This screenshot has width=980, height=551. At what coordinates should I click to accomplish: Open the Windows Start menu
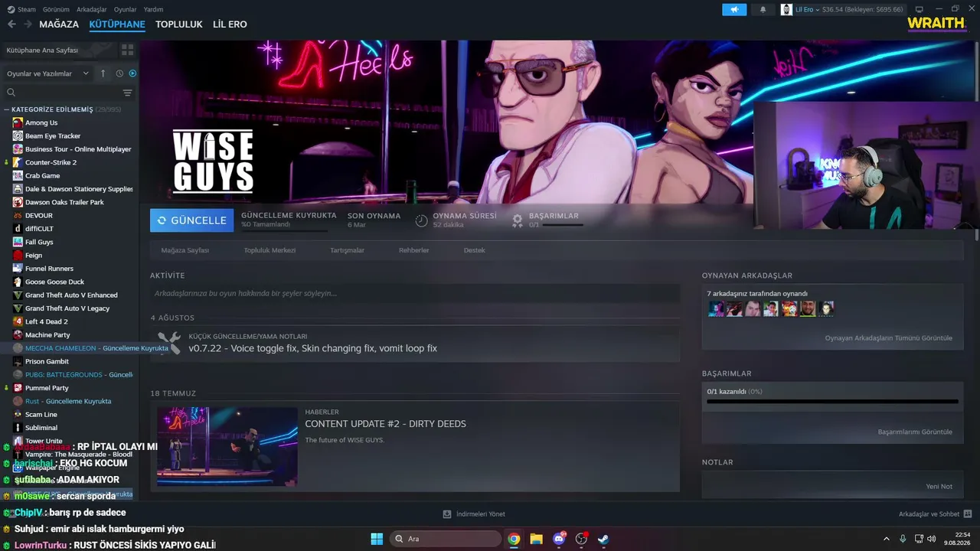[377, 539]
